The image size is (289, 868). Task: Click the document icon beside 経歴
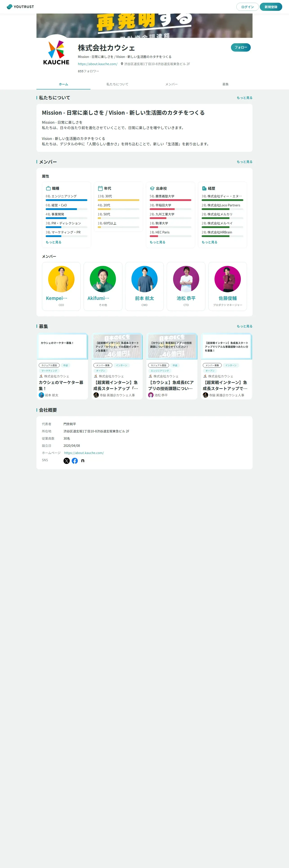point(204,188)
